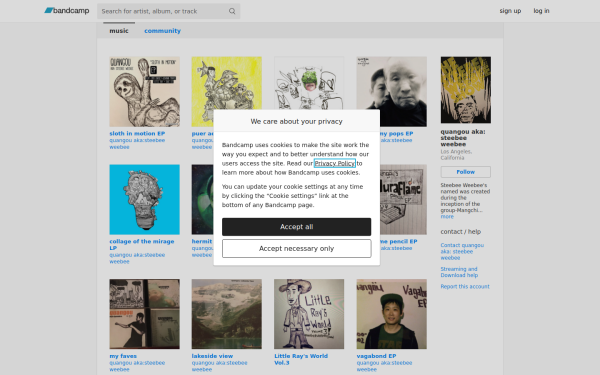This screenshot has height=375, width=600.
Task: Click the sloth in motion EP title link
Action: 137,133
